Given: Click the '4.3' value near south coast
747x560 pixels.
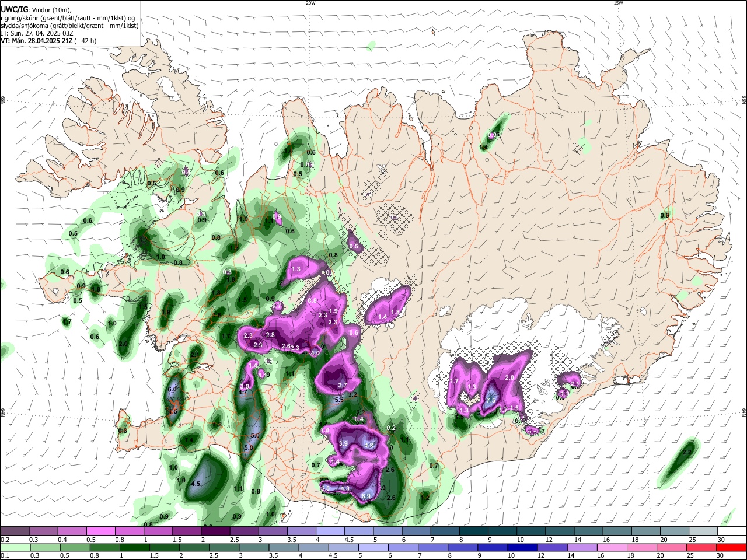Looking at the screenshot, I should 345,488.
